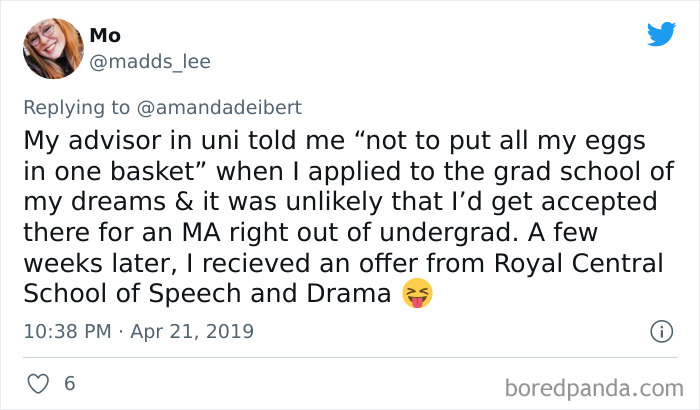Viewport: 700px width, 410px height.
Task: Click the "Replying to" label
Action: click(x=77, y=108)
